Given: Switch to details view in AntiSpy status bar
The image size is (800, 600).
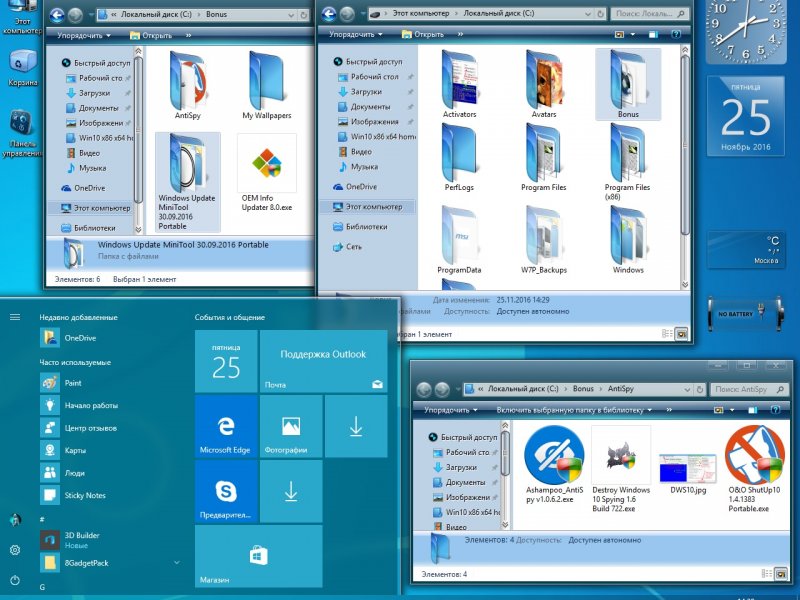Looking at the screenshot, I should 766,574.
